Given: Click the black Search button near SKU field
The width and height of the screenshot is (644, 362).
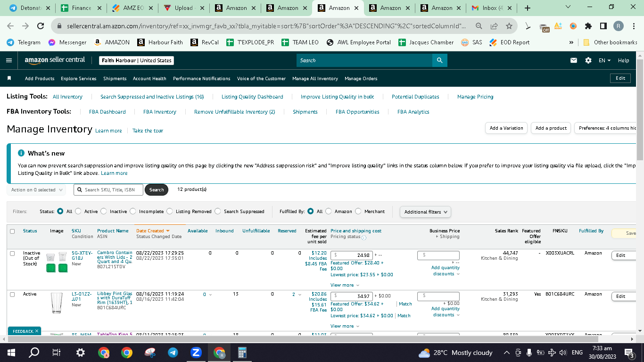Looking at the screenshot, I should (x=157, y=190).
